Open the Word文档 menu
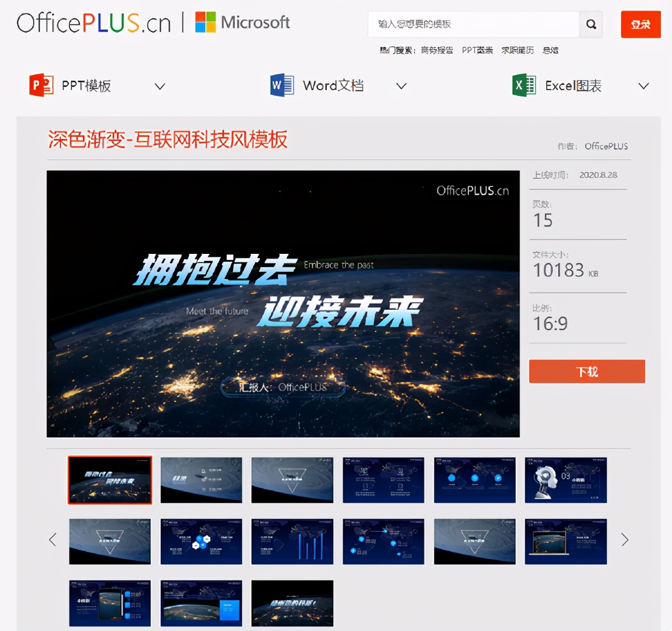 (333, 85)
